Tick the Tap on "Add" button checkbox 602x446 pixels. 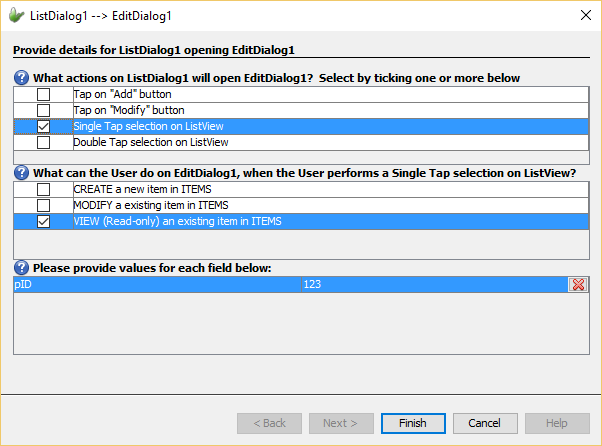point(43,95)
